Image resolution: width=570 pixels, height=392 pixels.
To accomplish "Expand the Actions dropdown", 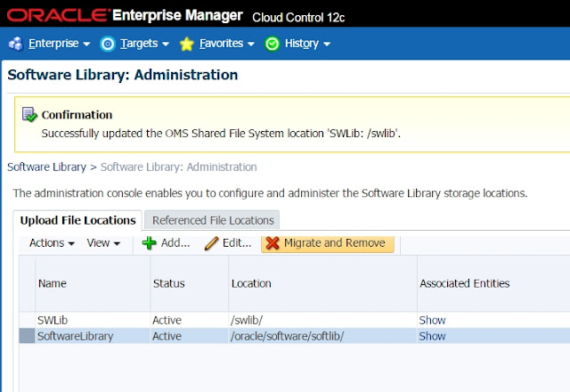I will [x=52, y=243].
